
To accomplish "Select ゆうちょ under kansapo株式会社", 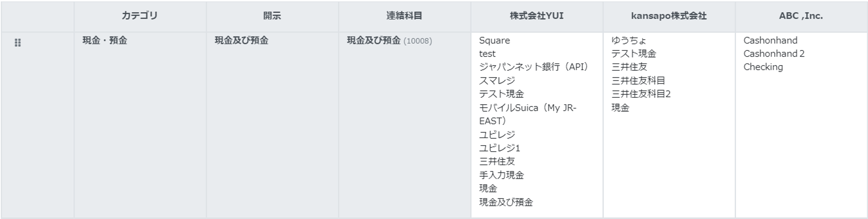I will pos(629,40).
